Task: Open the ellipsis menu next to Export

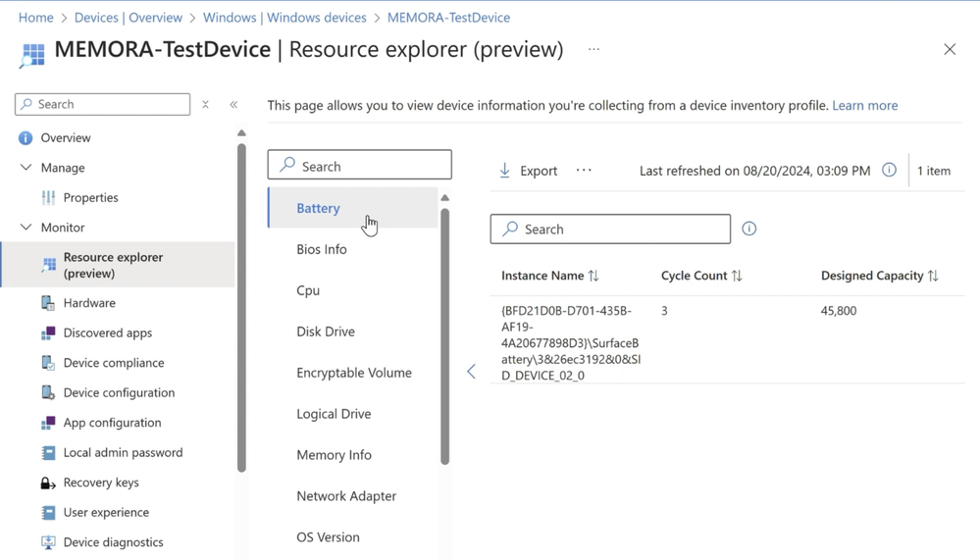Action: click(584, 170)
